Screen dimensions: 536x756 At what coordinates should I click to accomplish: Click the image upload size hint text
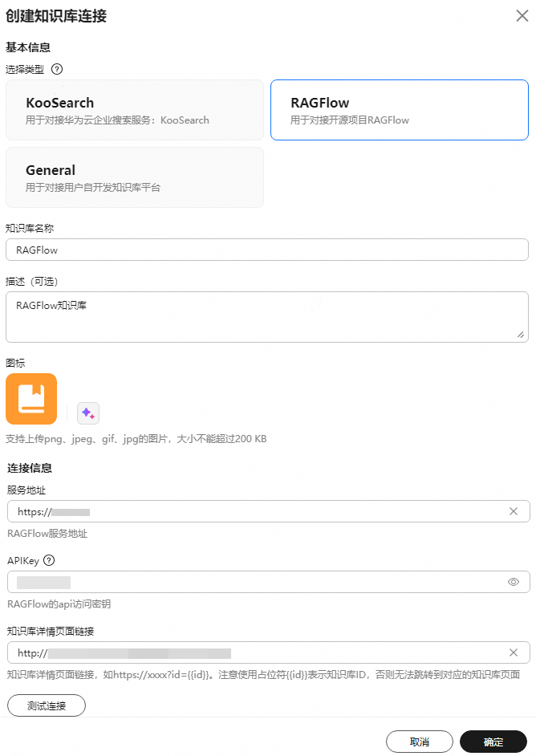[136, 439]
